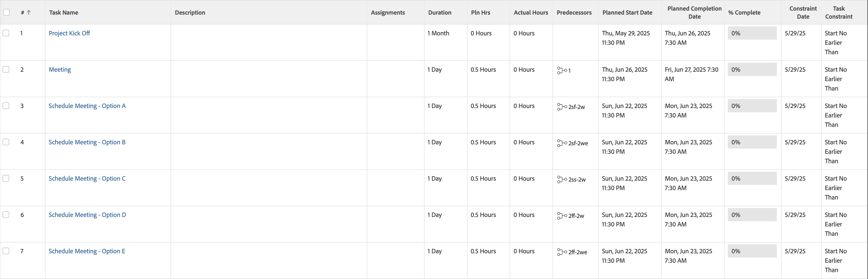Click the % Complete column header

744,12
